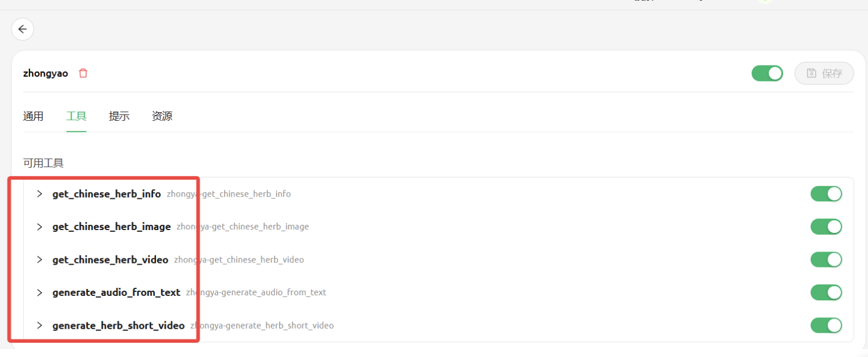Select the 工具 tab

click(76, 116)
